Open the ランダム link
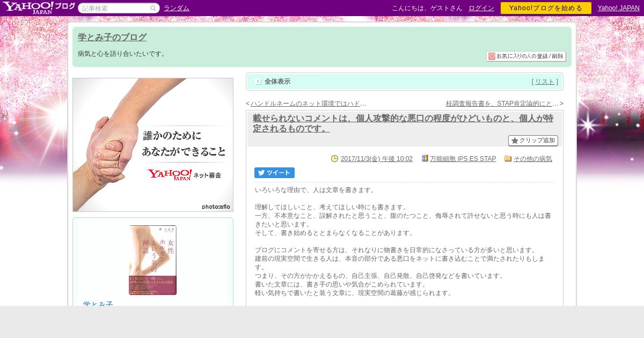This screenshot has width=644, height=338. 177,8
